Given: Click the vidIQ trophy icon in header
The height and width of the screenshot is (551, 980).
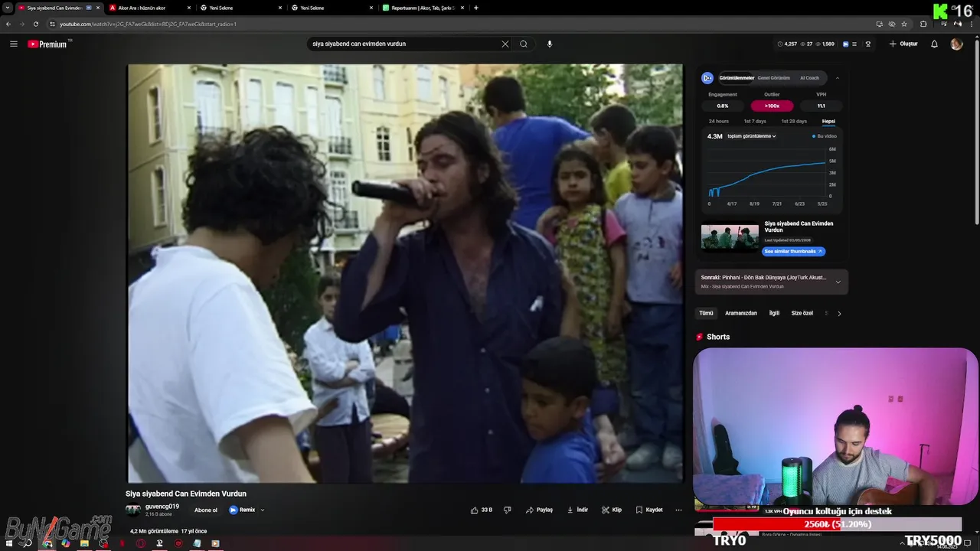Looking at the screenshot, I should (868, 44).
